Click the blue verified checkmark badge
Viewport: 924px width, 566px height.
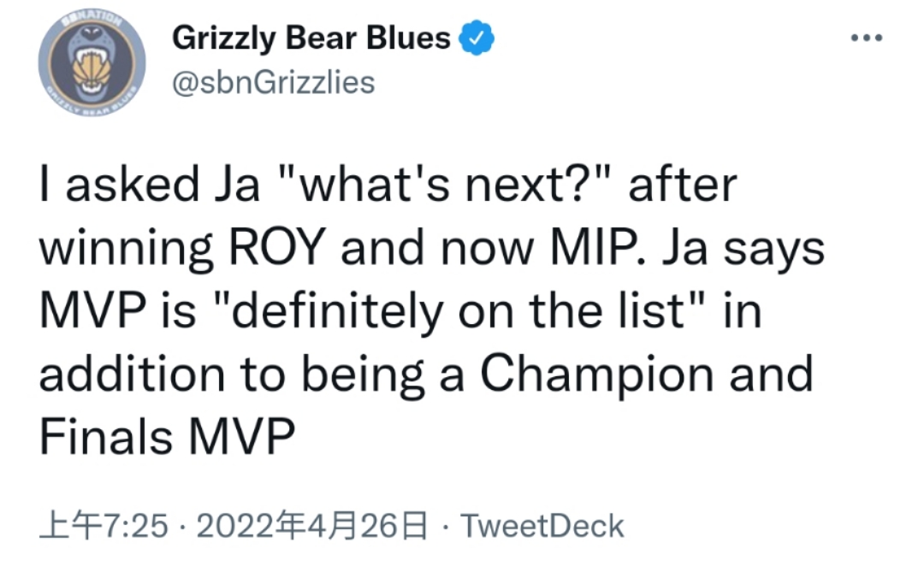point(477,38)
